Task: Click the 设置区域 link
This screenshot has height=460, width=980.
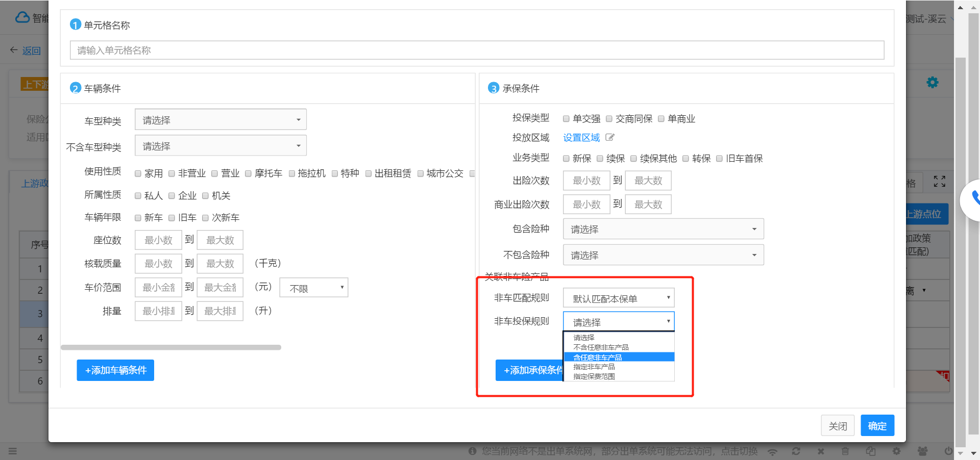Action: [x=581, y=138]
